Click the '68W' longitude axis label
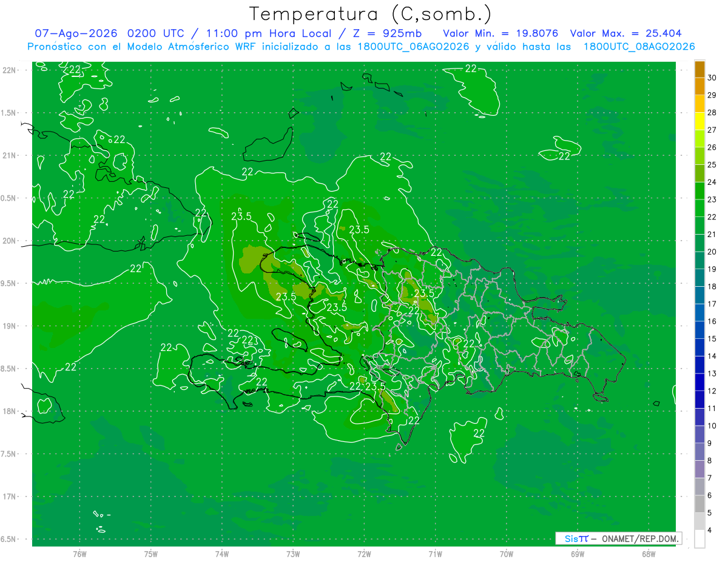 649,554
